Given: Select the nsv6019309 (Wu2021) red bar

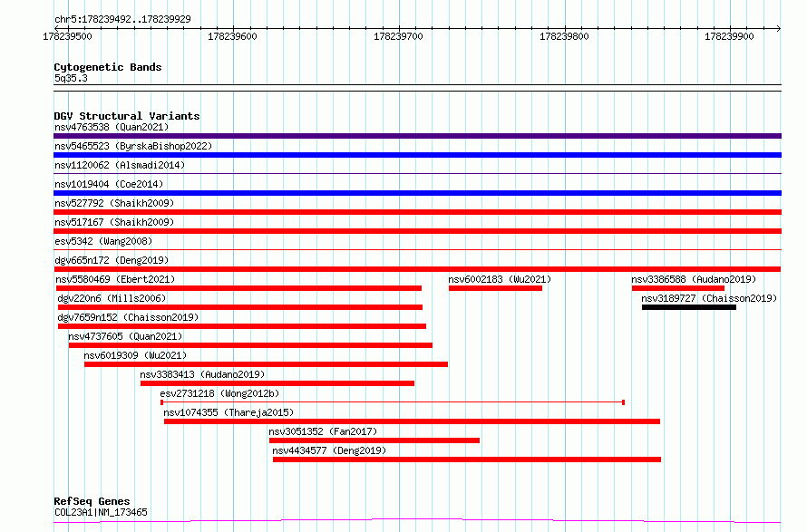Looking at the screenshot, I should (266, 364).
